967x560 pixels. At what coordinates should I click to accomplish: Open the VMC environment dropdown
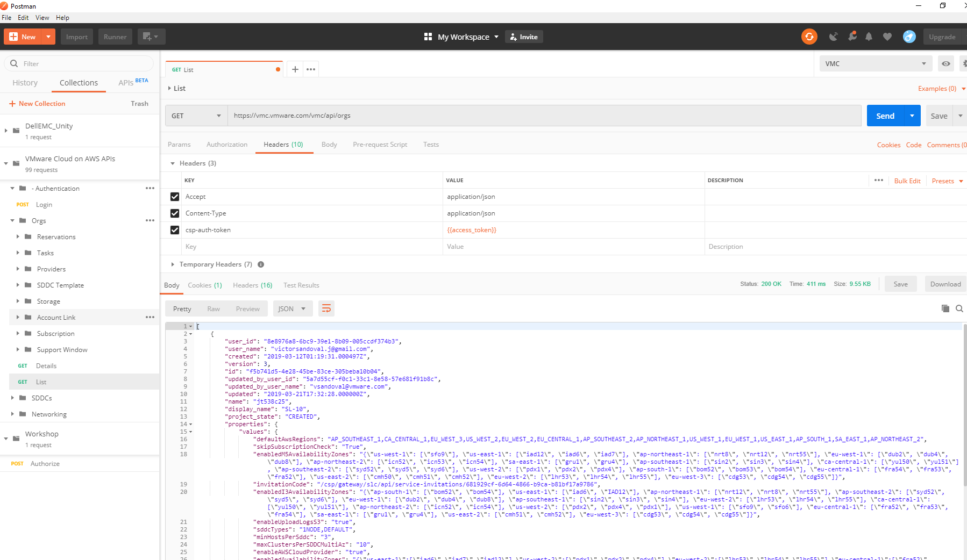(875, 63)
